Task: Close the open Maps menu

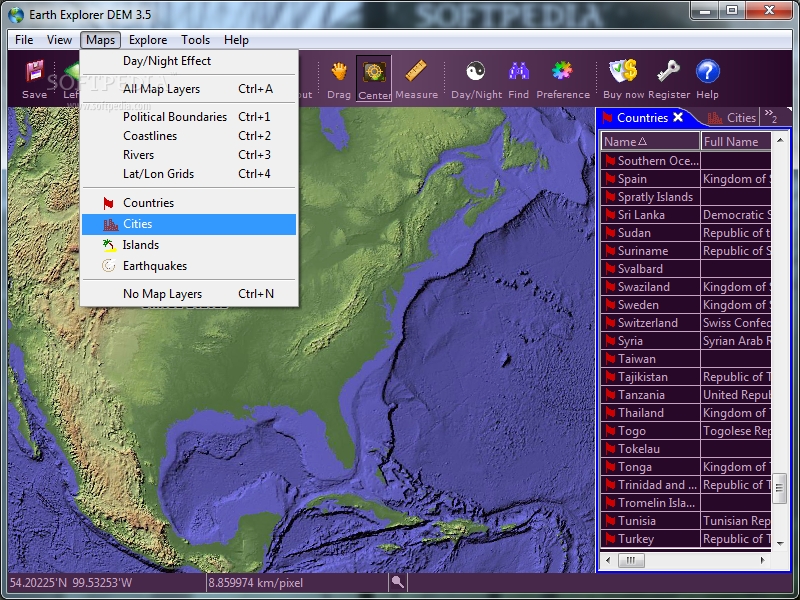Action: coord(100,40)
